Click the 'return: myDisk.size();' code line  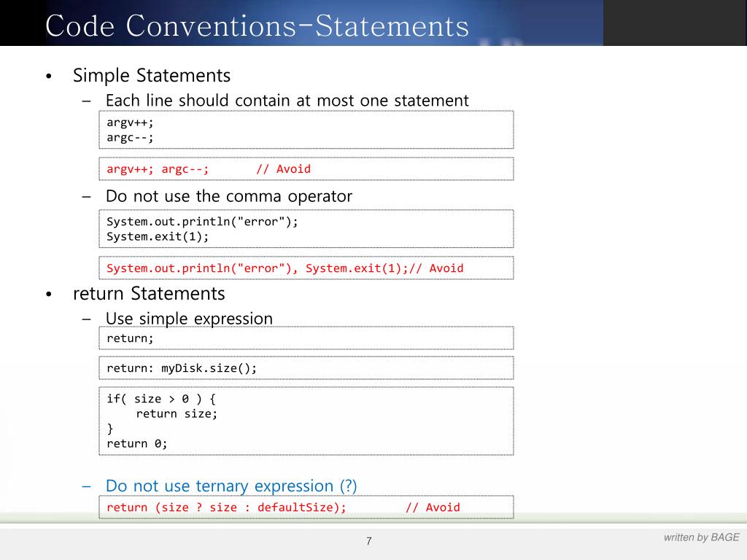[182, 368]
